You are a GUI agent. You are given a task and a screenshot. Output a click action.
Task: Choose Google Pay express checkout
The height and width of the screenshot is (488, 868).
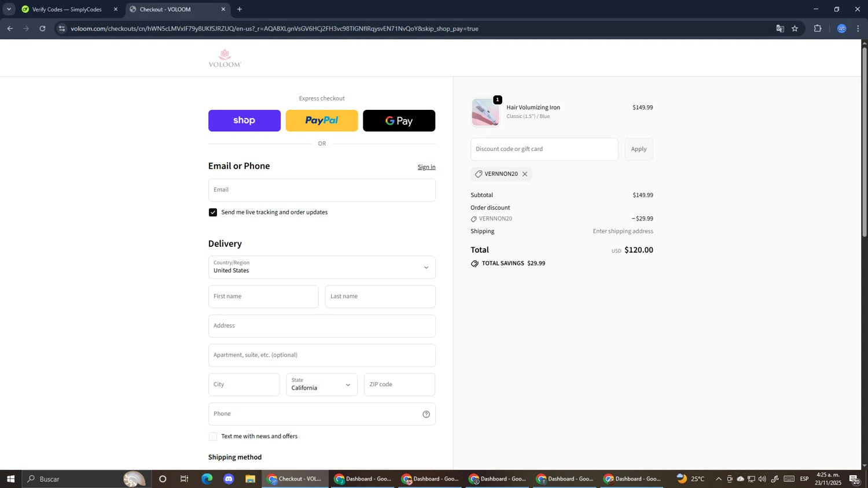point(399,121)
